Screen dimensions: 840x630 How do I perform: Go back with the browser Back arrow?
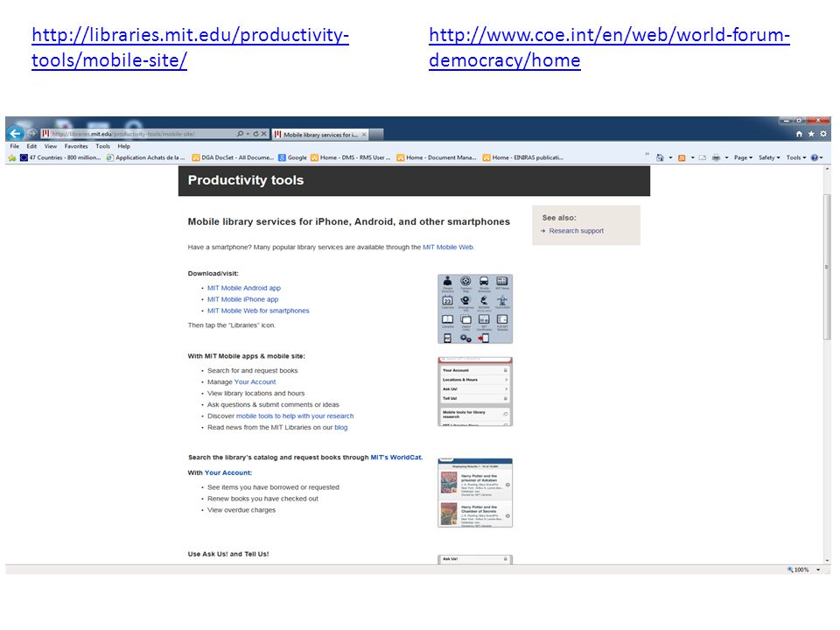click(x=16, y=133)
